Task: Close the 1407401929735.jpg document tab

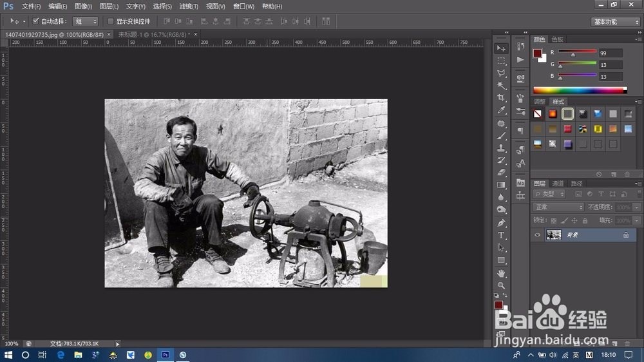Action: click(109, 35)
